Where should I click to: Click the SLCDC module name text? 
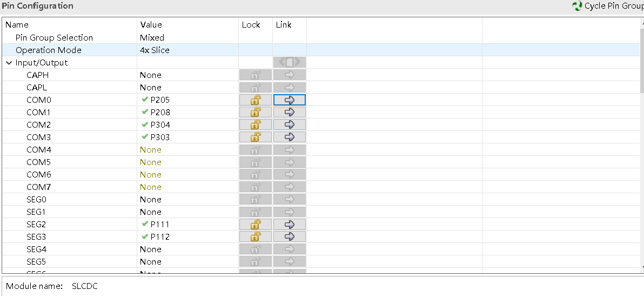tap(85, 286)
